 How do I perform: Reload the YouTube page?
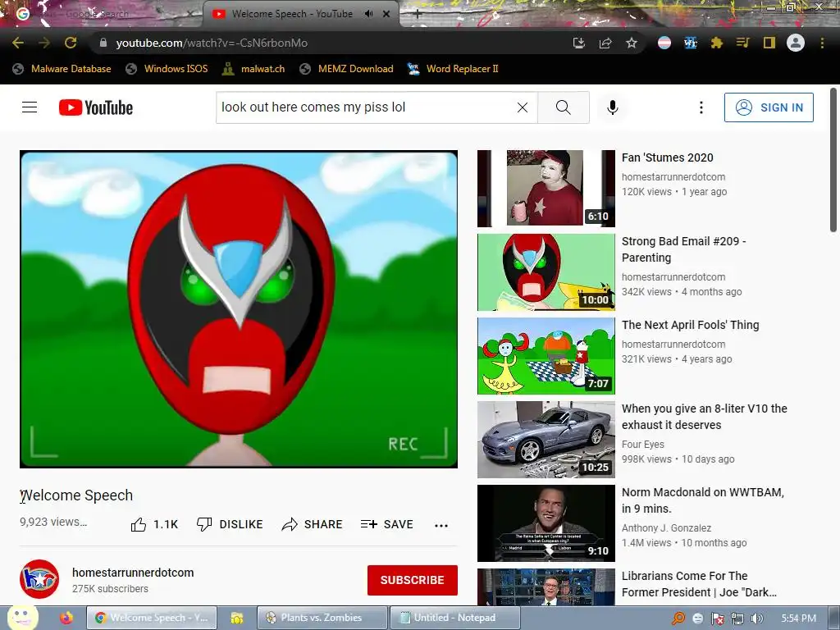pyautogui.click(x=71, y=43)
